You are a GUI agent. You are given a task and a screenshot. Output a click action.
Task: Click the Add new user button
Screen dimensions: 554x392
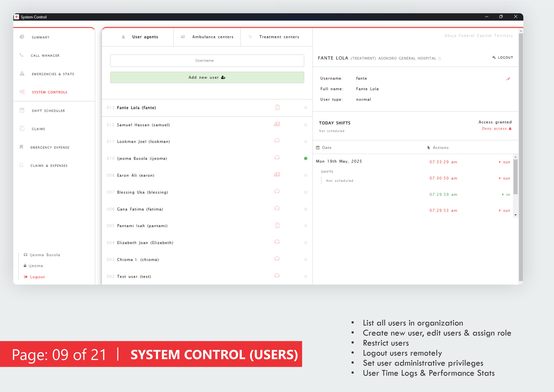point(207,77)
